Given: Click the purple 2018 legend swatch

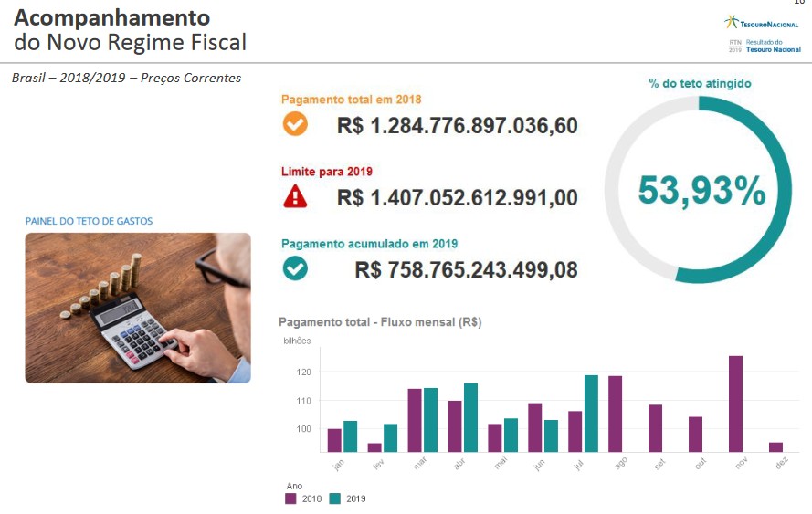Looking at the screenshot, I should pos(291,498).
